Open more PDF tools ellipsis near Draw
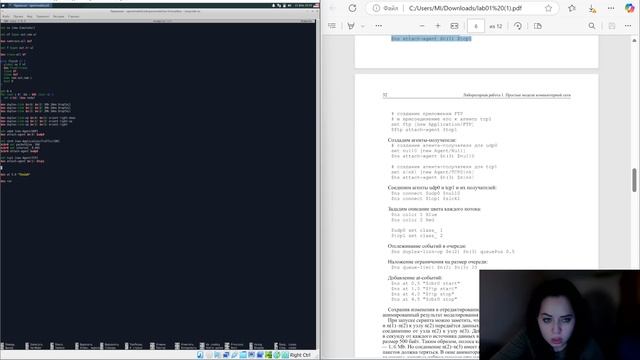 (x=379, y=26)
